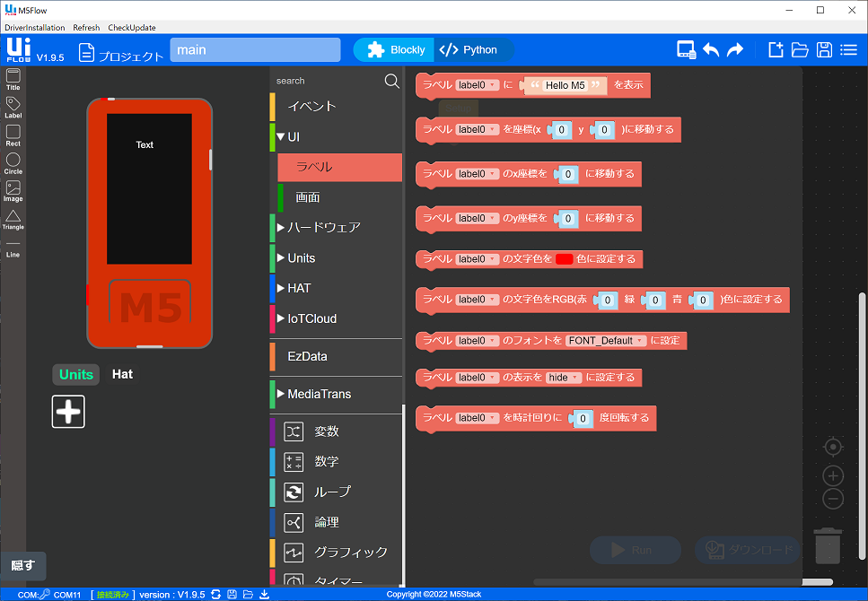This screenshot has width=868, height=601.
Task: Select the 画面 subcategory
Action: tap(340, 197)
